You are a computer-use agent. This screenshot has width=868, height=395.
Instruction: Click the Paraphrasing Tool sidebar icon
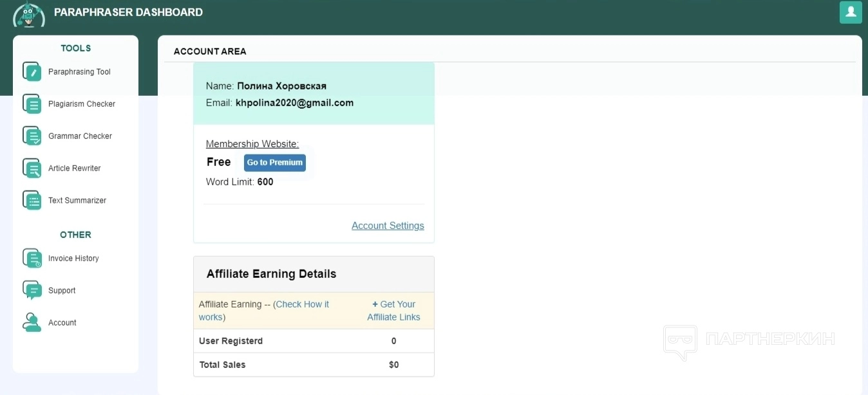[32, 71]
